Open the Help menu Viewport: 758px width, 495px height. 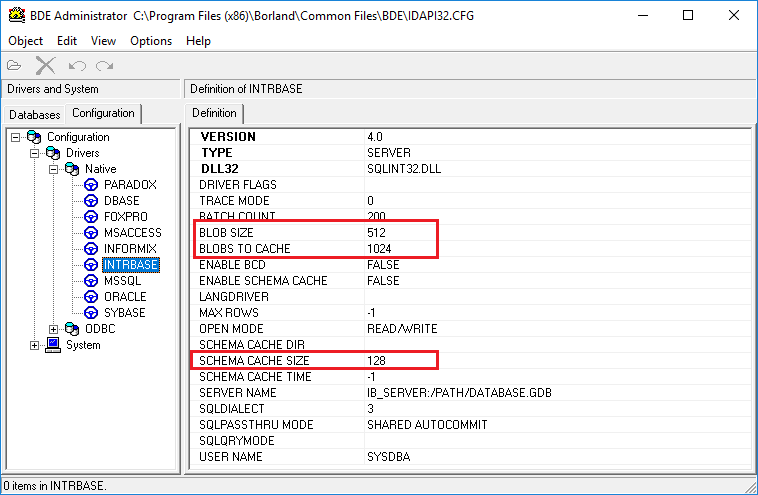[198, 41]
